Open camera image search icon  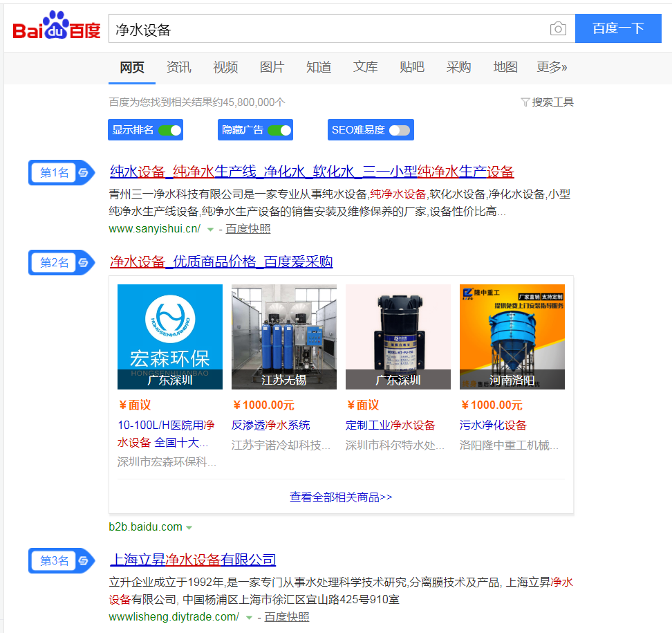[557, 29]
